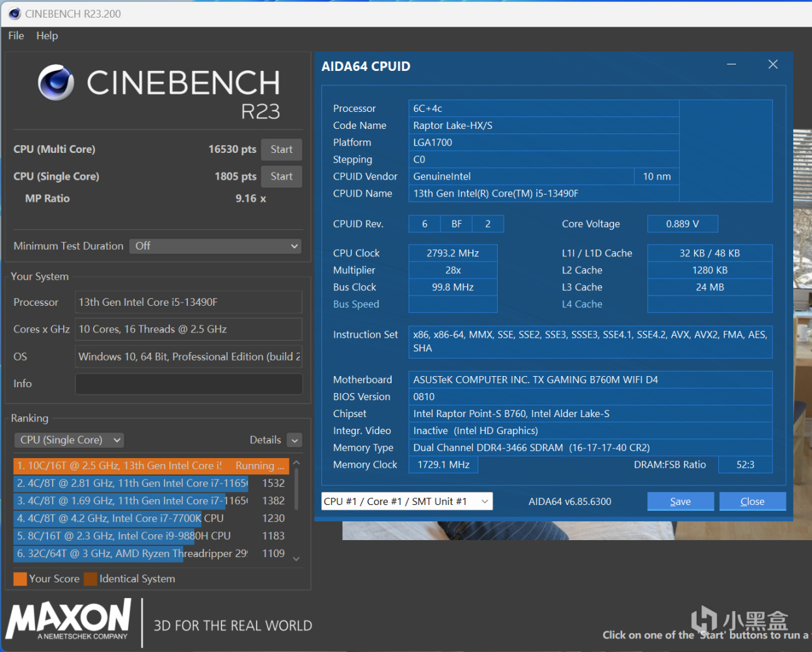Open the Help menu
Screen dimensions: 812x652
[47, 36]
